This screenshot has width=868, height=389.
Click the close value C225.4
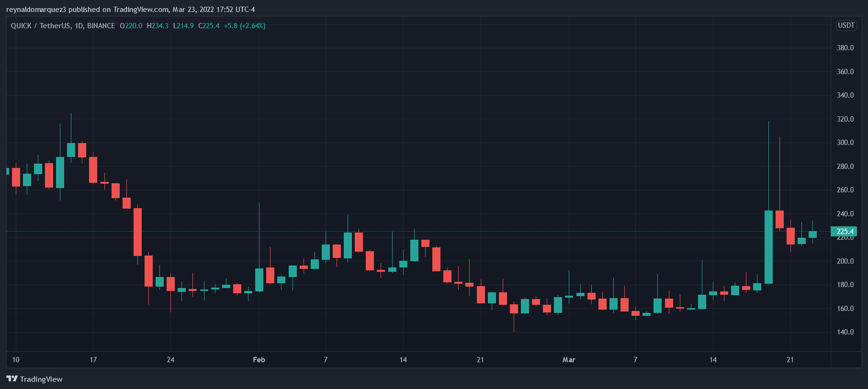click(209, 26)
